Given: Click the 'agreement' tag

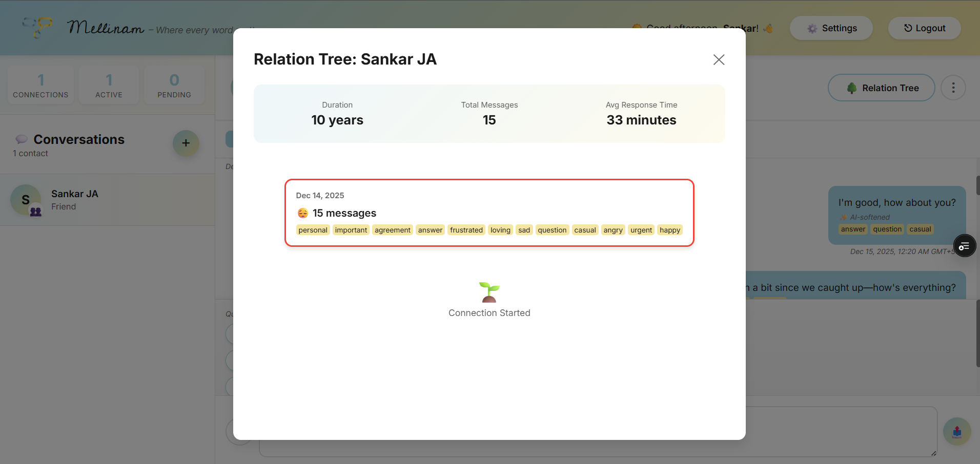Looking at the screenshot, I should [393, 230].
